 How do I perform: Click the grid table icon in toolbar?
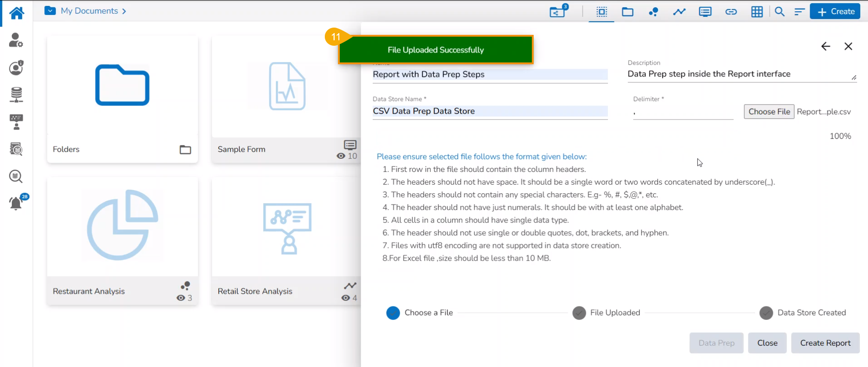[757, 12]
